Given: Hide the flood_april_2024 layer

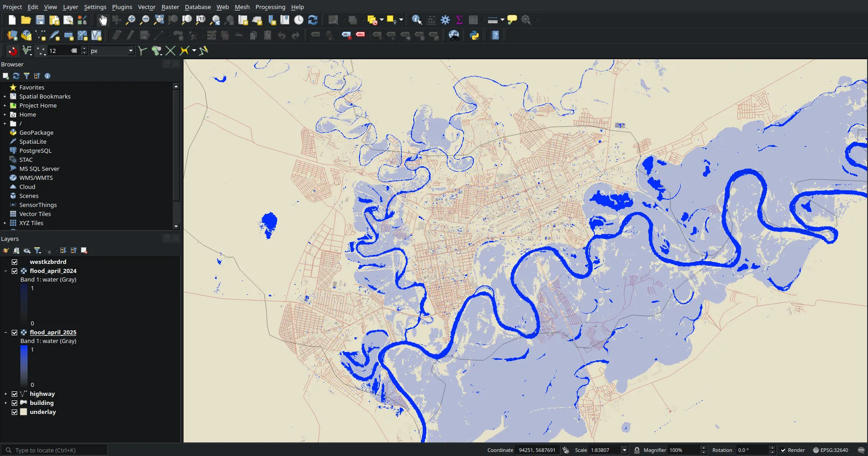Looking at the screenshot, I should 14,271.
